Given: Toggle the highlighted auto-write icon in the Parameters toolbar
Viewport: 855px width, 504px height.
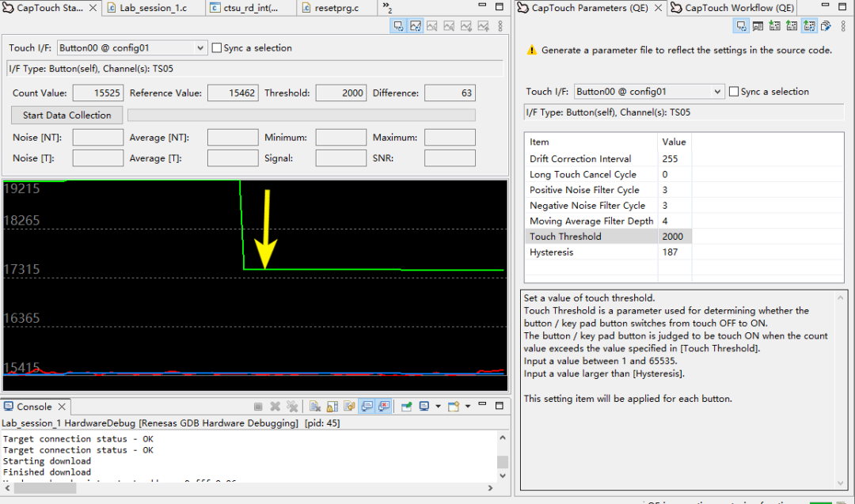Looking at the screenshot, I should (x=809, y=26).
